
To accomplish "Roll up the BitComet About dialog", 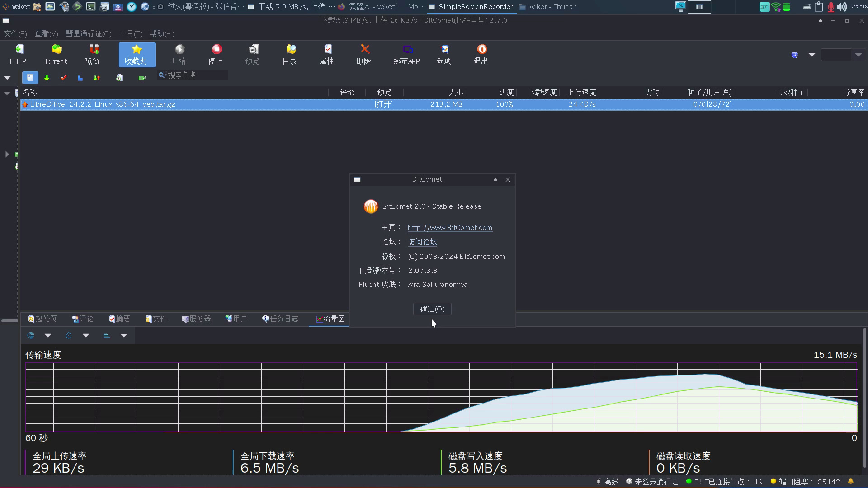I will 495,179.
